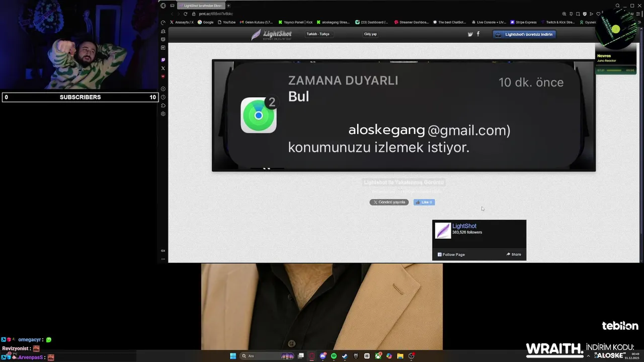Click the pin icon in the address bar
This screenshot has height=362, width=644.
click(571, 14)
